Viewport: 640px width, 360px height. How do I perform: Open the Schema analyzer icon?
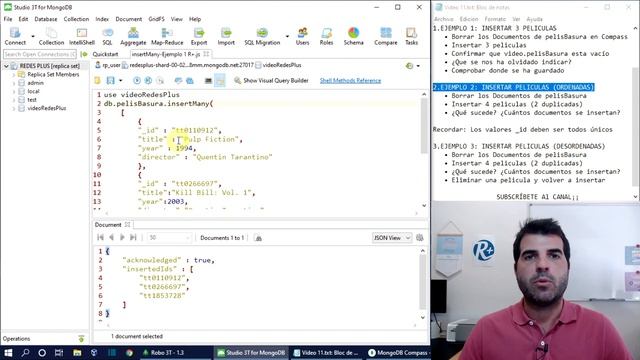[353, 36]
